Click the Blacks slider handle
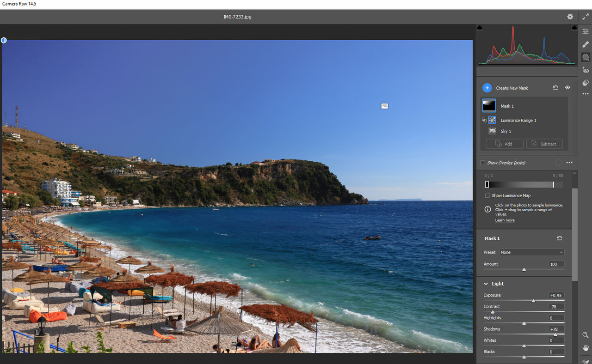Viewport: 592px width, 364px height. [x=524, y=357]
